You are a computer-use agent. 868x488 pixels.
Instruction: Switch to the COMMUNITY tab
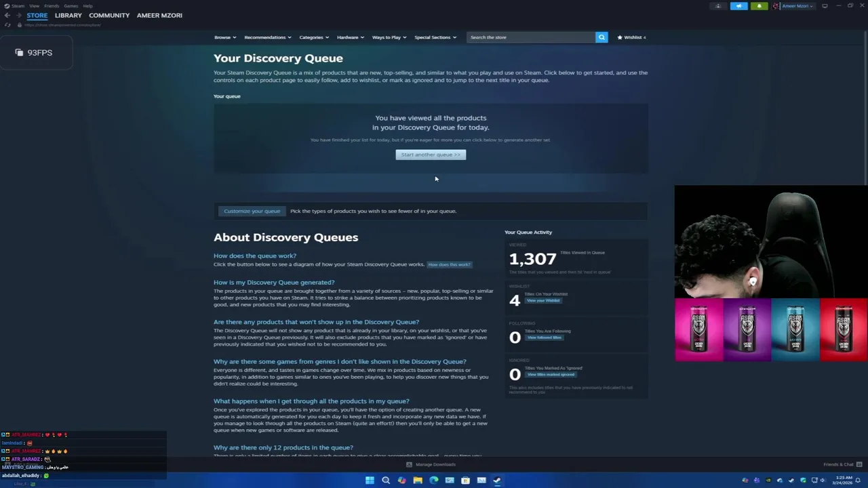[109, 16]
